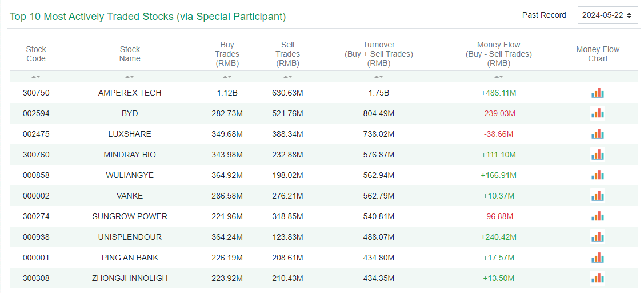Open money flow chart for MINDRAY BIO

pyautogui.click(x=598, y=155)
